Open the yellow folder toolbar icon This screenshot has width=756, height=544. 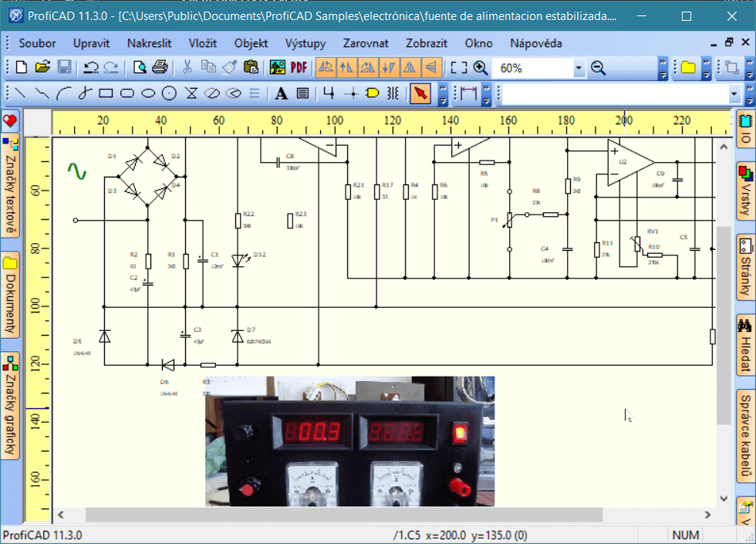(x=688, y=68)
